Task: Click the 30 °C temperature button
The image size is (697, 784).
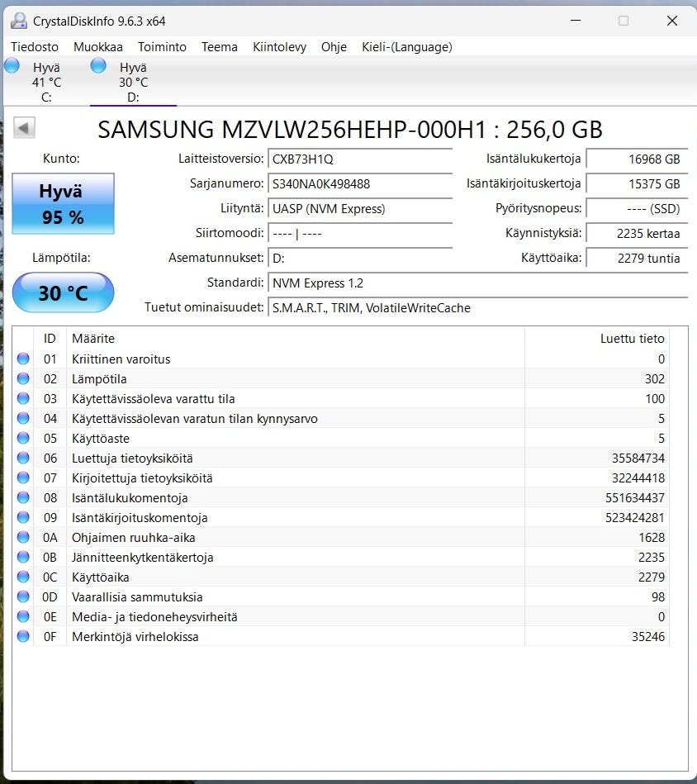Action: click(x=63, y=292)
